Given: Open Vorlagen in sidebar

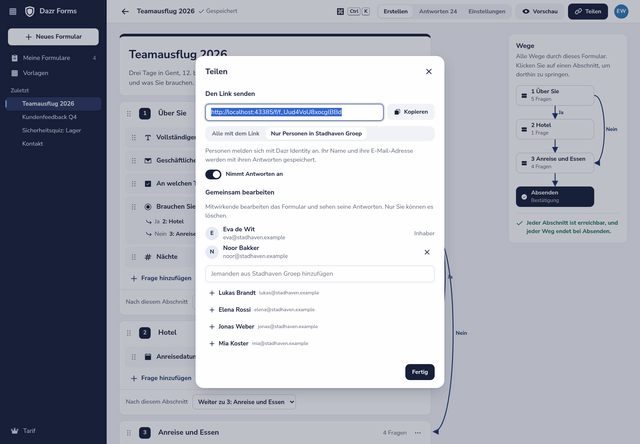Looking at the screenshot, I should coord(53,73).
